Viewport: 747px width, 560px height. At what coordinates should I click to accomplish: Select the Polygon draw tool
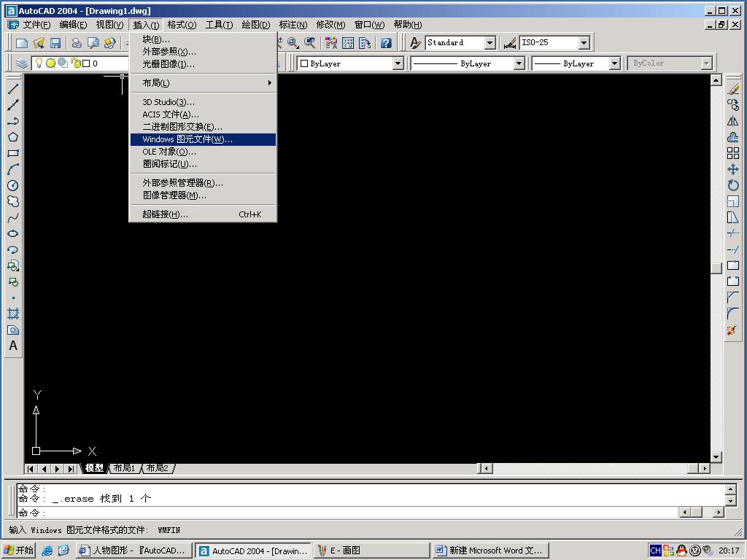pyautogui.click(x=13, y=137)
